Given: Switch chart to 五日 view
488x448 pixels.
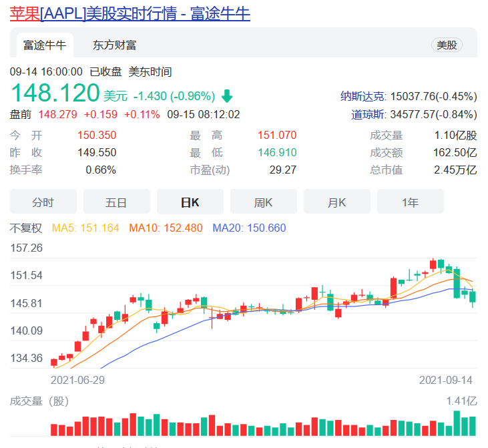Looking at the screenshot, I should point(117,202).
